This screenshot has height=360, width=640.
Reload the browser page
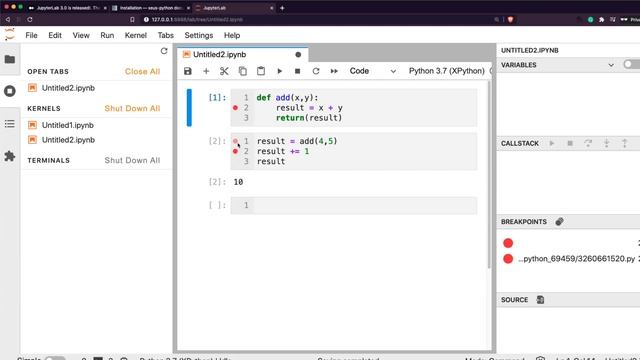[30, 19]
